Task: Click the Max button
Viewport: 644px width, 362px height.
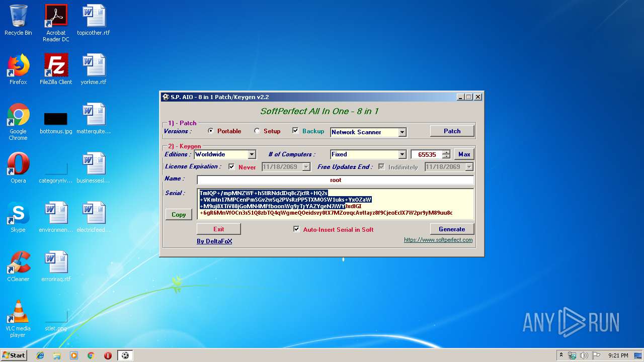Action: click(464, 154)
